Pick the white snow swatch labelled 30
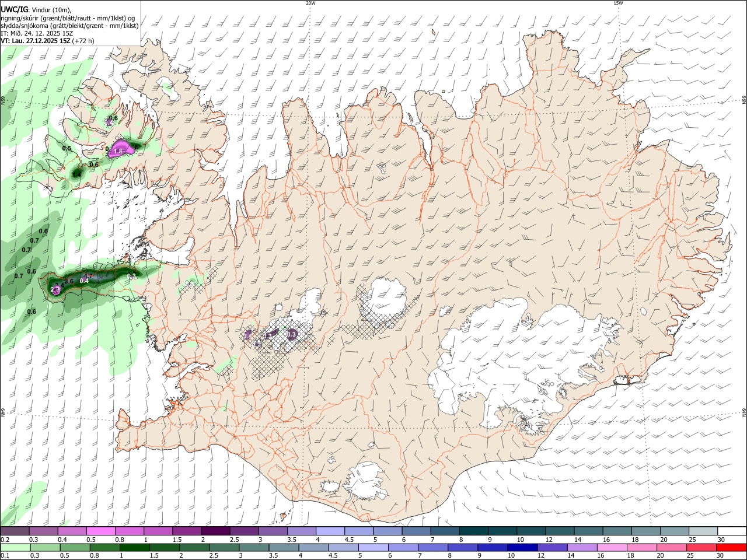This screenshot has width=747, height=560. pyautogui.click(x=732, y=531)
